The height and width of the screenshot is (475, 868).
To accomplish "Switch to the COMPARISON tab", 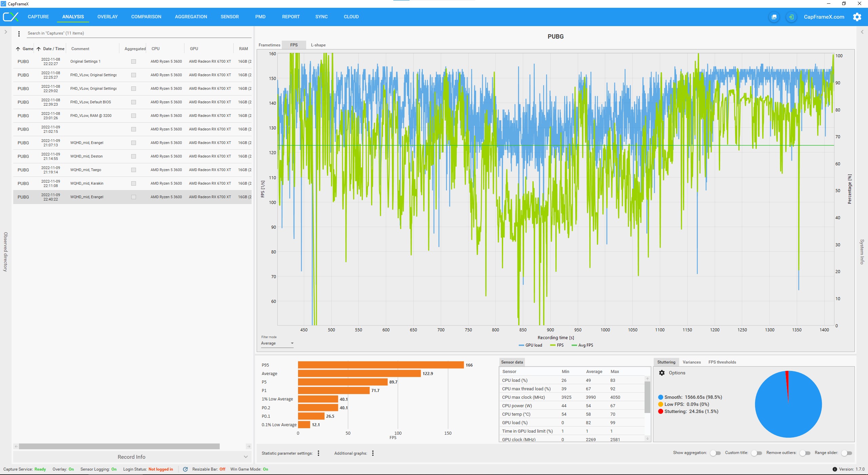I will (x=146, y=17).
